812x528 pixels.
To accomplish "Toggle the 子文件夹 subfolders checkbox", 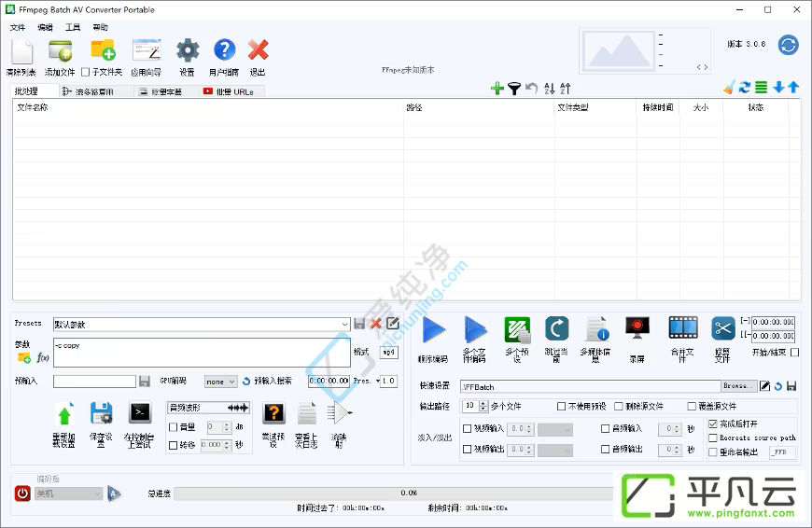I will (x=86, y=72).
